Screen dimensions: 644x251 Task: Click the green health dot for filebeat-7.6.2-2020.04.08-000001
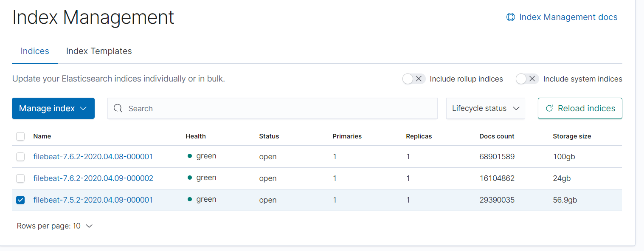(x=190, y=156)
